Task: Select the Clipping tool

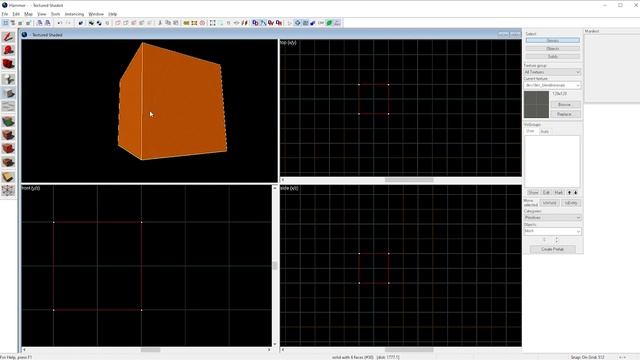Action: tap(8, 162)
